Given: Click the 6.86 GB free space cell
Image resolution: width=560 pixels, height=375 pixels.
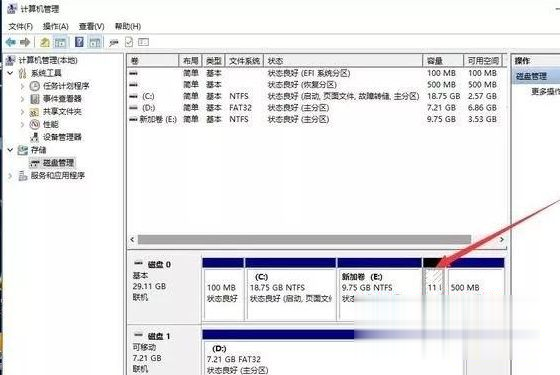Looking at the screenshot, I should (482, 108).
